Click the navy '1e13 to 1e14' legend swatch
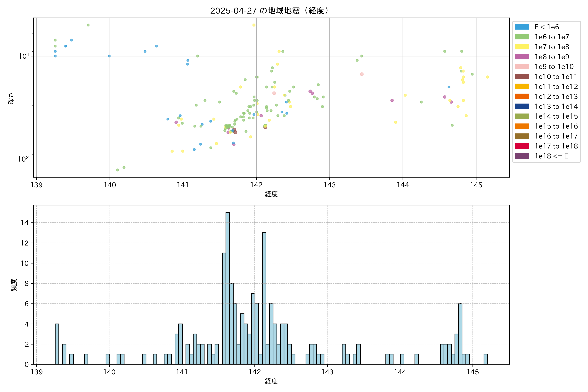This screenshot has width=588, height=392. point(522,106)
